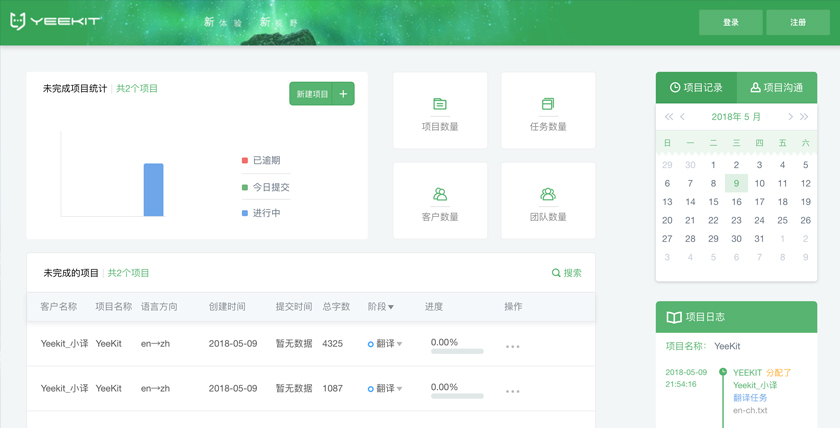Click the first row's 0.00% progress bar
840x428 pixels.
point(457,352)
